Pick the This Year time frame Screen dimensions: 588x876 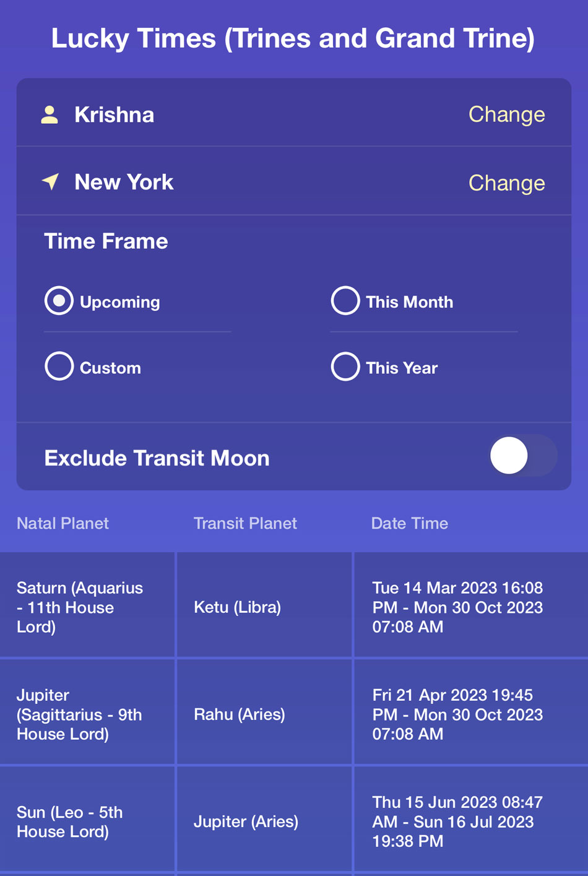coord(345,366)
